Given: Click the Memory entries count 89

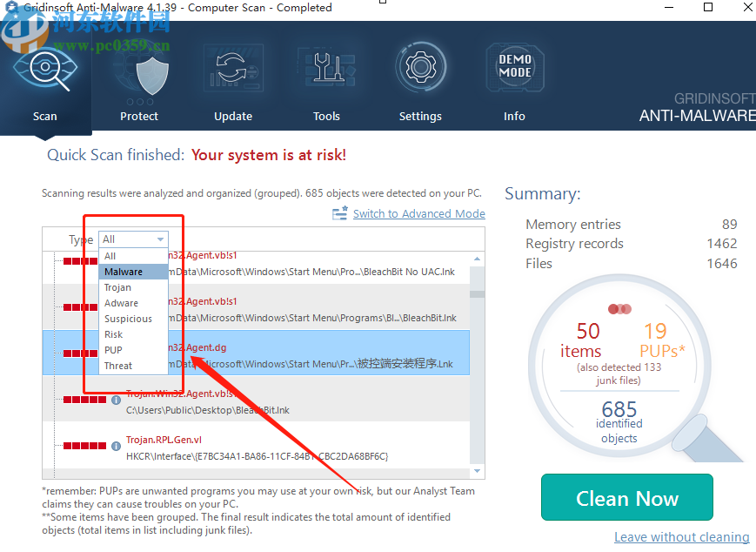Looking at the screenshot, I should [x=729, y=225].
